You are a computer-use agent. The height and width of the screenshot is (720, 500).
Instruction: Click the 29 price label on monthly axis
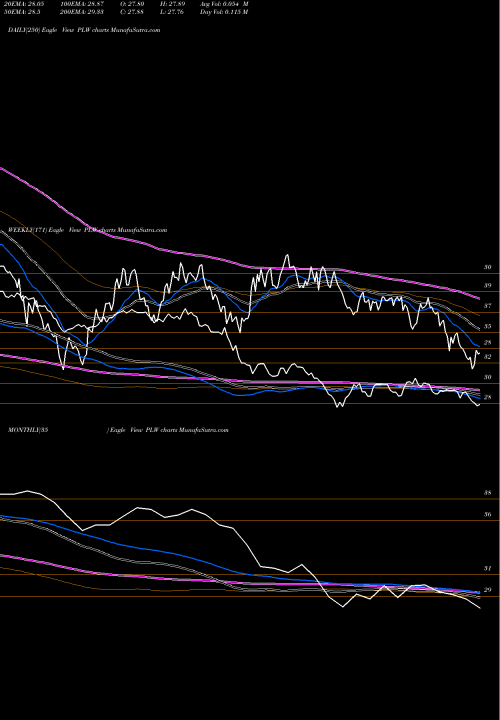point(488,590)
